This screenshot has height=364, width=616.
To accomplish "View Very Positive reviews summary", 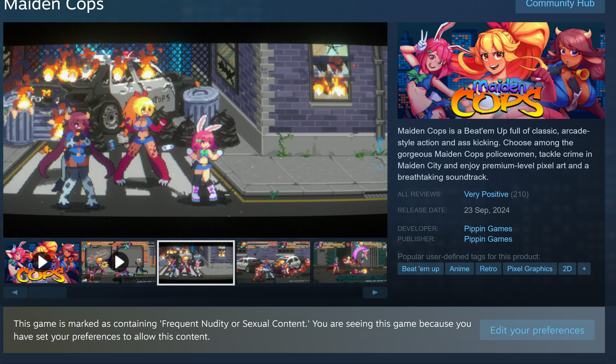I will (x=486, y=194).
